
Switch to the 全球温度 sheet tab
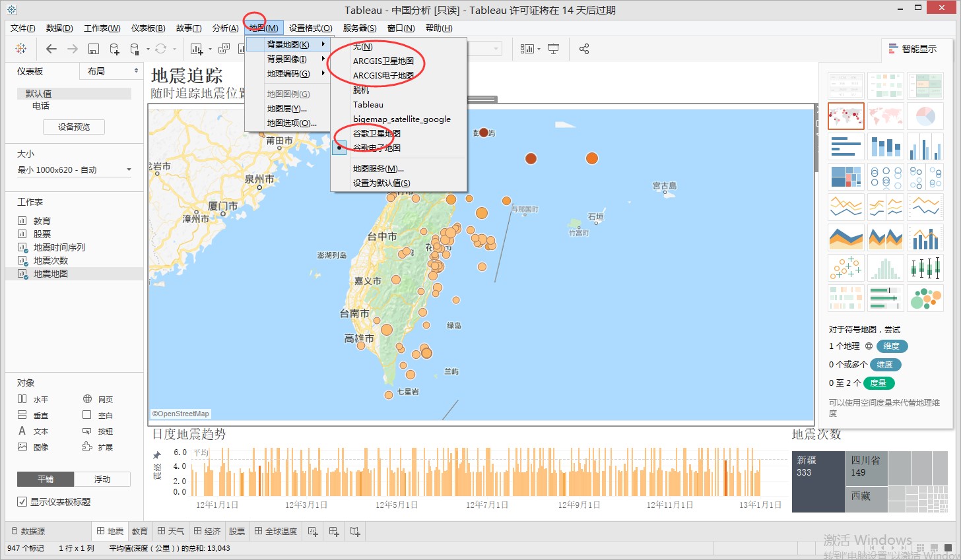(x=275, y=531)
